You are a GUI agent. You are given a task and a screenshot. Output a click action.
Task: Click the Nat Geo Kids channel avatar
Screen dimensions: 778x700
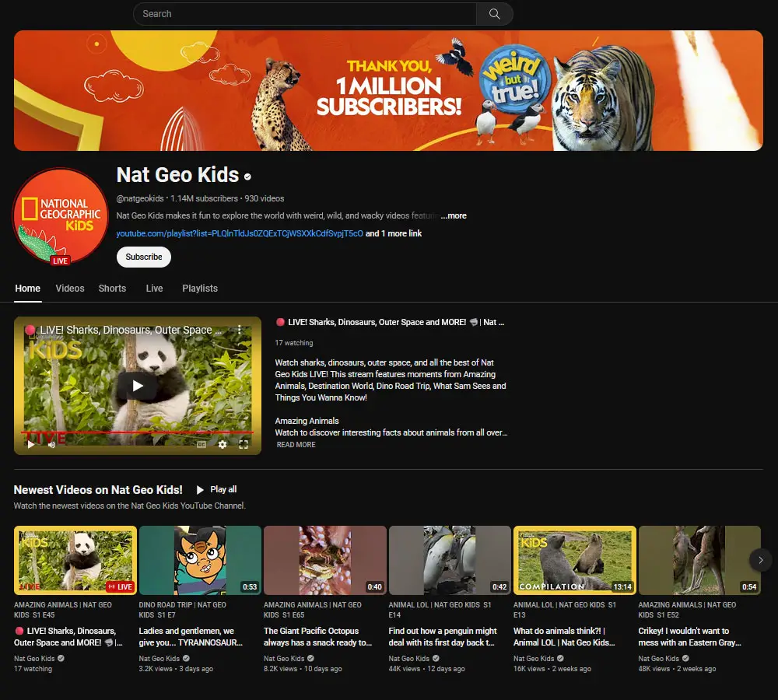pos(60,216)
